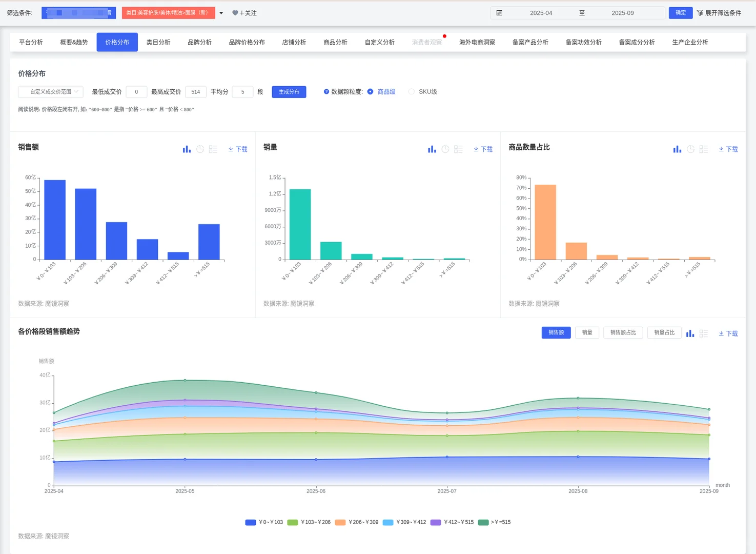The image size is (756, 554).
Task: Switch 销售额 chart to pie view
Action: [x=200, y=149]
